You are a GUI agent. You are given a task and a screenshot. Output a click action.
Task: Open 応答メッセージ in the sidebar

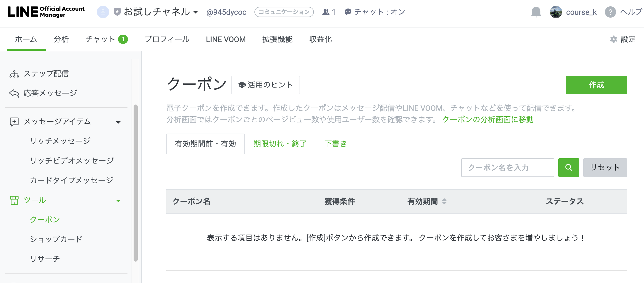(50, 93)
